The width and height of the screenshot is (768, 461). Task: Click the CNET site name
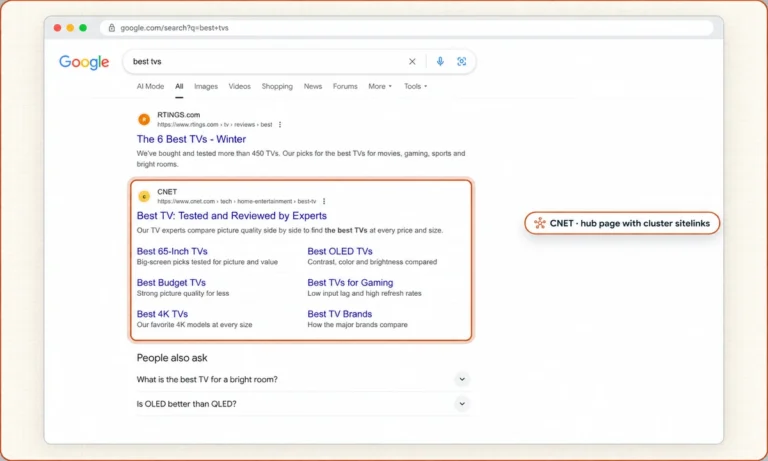coord(167,192)
